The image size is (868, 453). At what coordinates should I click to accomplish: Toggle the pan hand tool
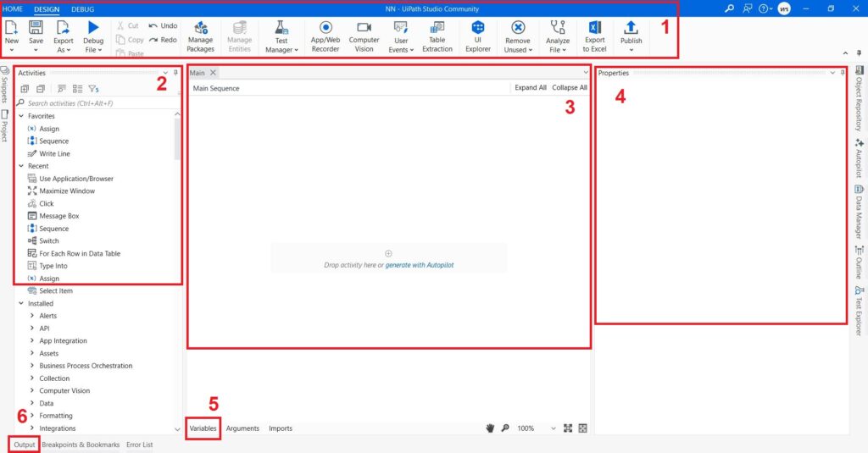coord(490,428)
